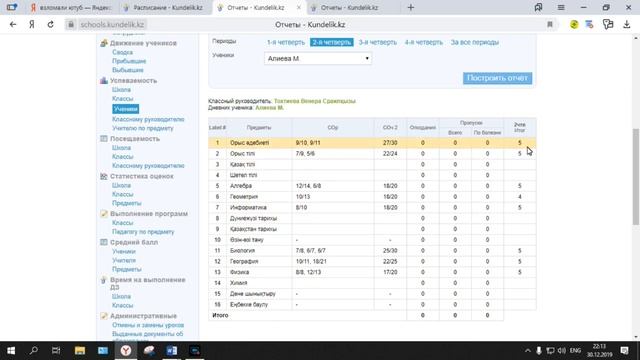This screenshot has height=360, width=640.
Task: Switch to the last Отчеты - Kundelik.kz tab
Action: tap(349, 7)
